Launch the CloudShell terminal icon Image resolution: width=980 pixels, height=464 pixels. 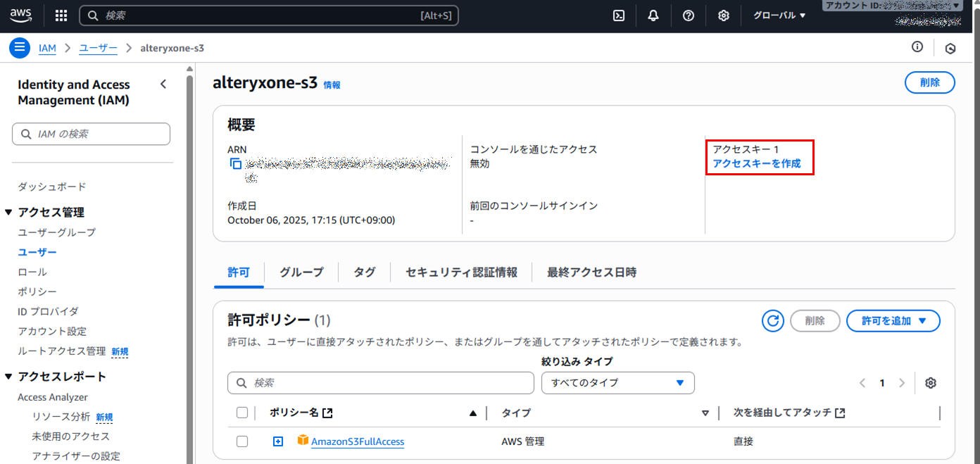[619, 15]
